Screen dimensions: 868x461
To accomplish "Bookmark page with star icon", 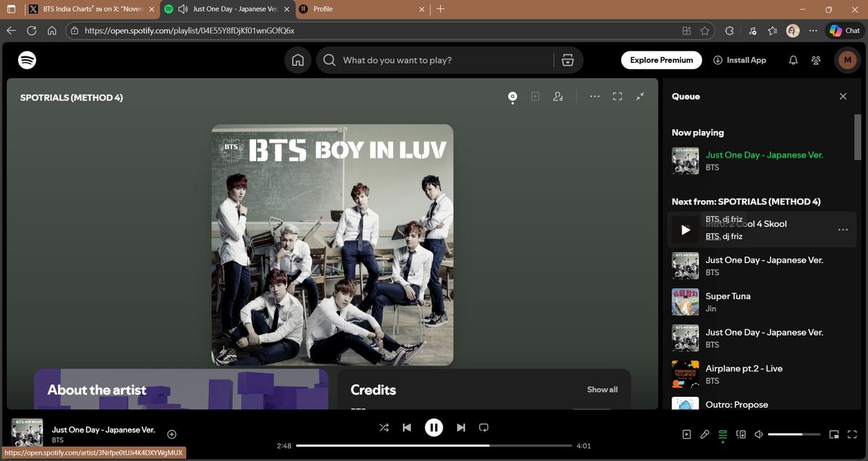I will 705,31.
